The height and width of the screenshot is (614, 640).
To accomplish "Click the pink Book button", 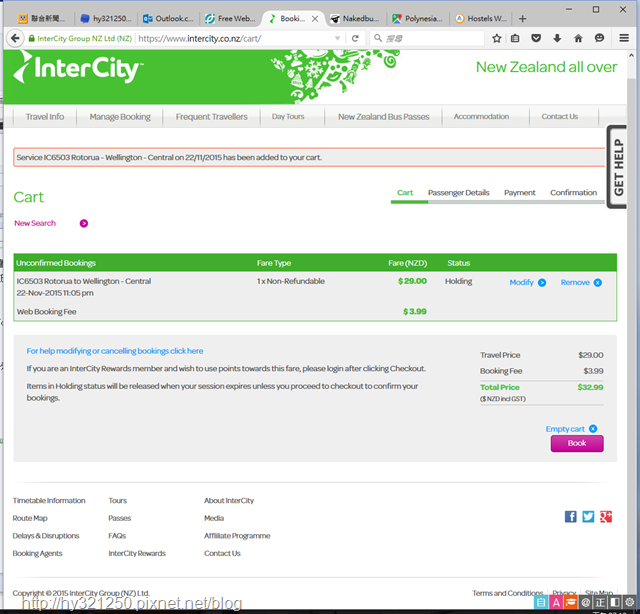I will tap(577, 443).
